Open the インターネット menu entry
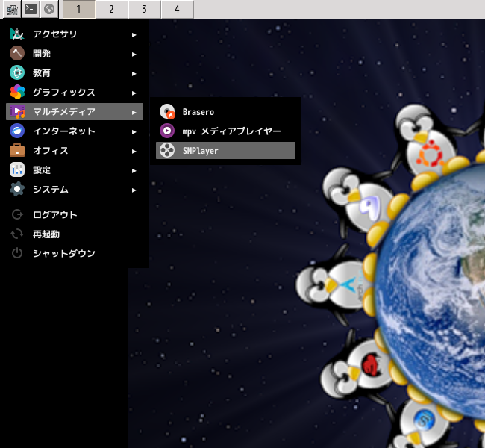 tap(75, 131)
